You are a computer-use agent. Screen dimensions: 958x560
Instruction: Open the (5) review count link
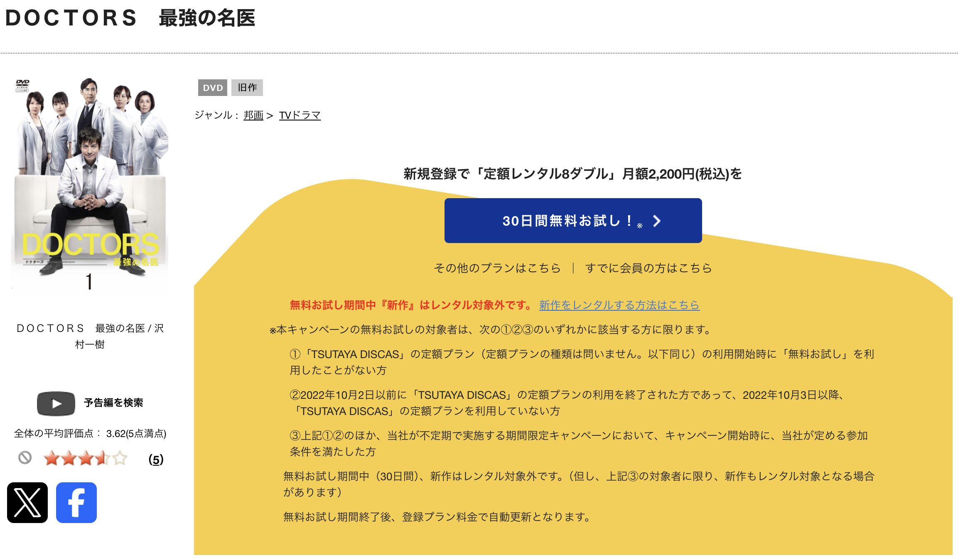tap(156, 459)
